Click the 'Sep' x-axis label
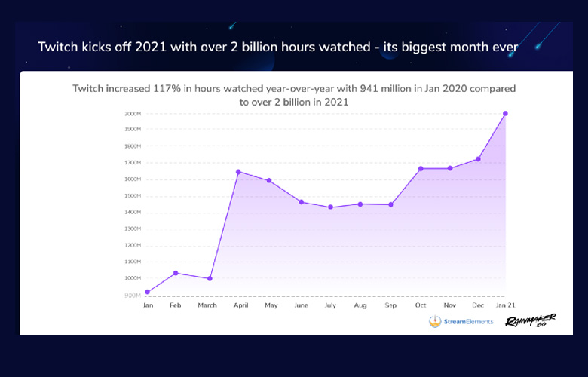 (390, 305)
